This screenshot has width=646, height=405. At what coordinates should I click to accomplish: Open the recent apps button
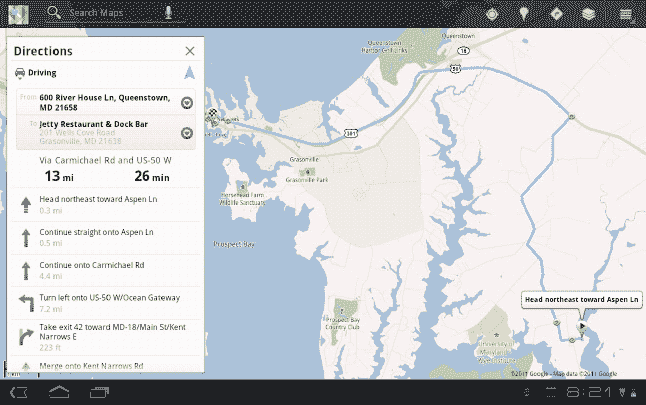pyautogui.click(x=99, y=392)
